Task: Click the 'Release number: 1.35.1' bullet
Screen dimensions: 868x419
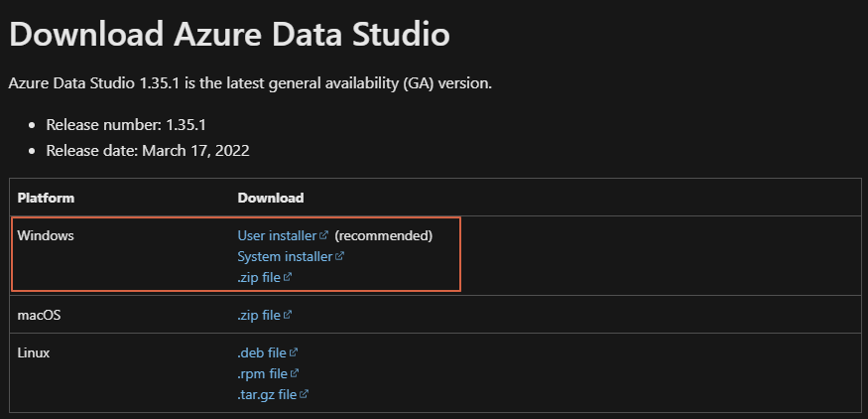Action: pos(126,125)
